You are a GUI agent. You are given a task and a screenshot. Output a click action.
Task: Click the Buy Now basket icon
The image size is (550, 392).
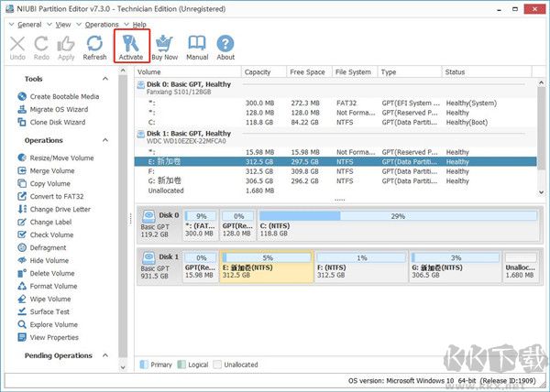pyautogui.click(x=164, y=48)
